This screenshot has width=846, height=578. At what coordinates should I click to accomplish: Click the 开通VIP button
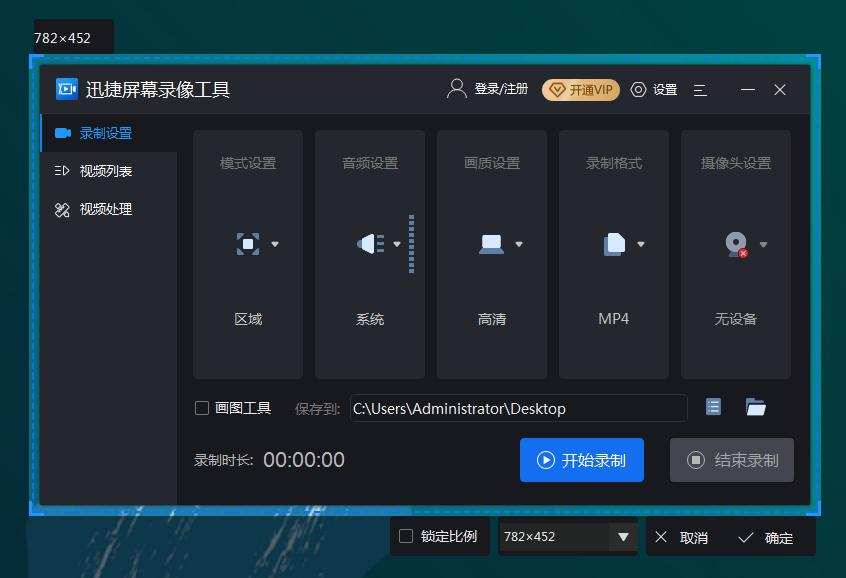click(x=581, y=90)
